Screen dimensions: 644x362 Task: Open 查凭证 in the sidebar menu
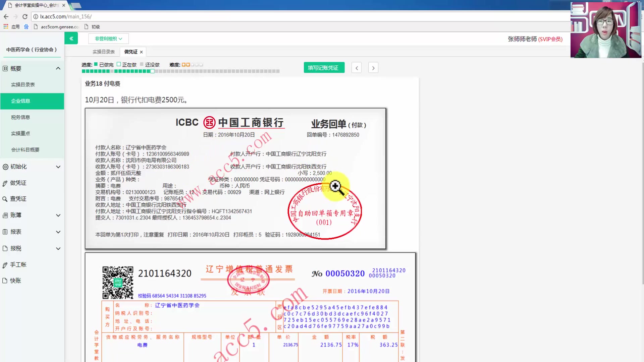[x=18, y=199]
